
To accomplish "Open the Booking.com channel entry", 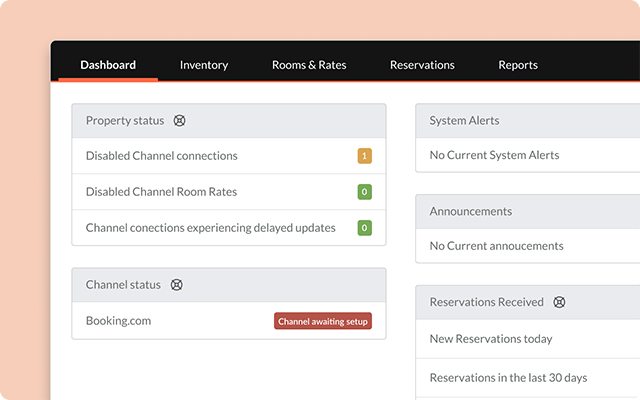I will click(118, 321).
